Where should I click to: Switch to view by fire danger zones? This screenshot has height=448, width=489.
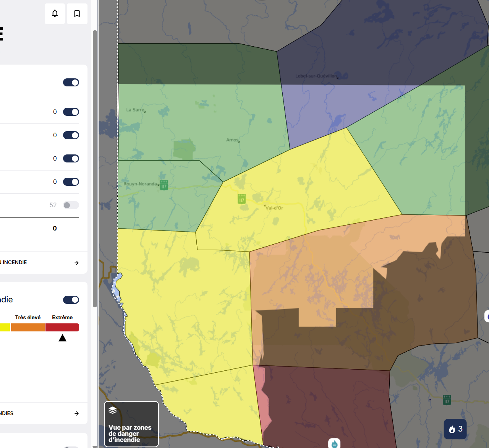[x=131, y=424]
